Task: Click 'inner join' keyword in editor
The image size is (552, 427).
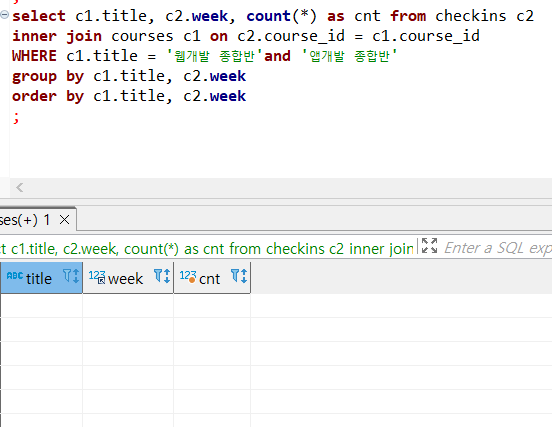Action: point(57,36)
